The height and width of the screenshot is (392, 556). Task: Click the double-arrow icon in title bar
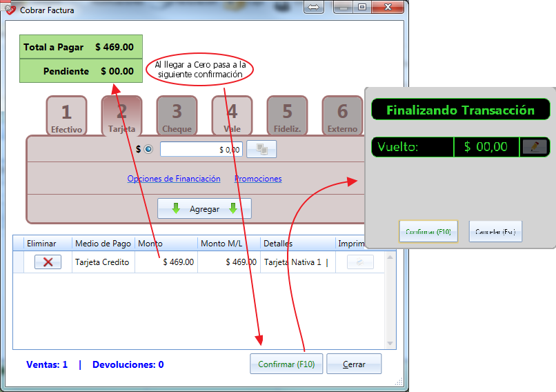click(x=314, y=7)
